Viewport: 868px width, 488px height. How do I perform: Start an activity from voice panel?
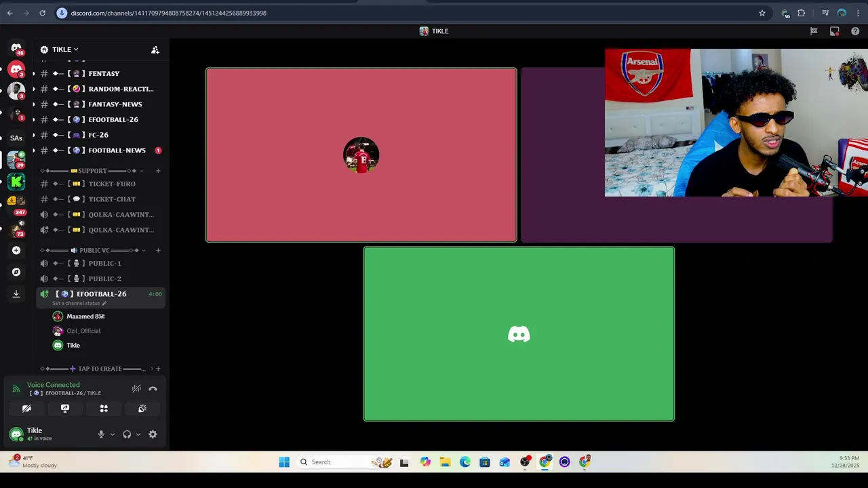[104, 409]
